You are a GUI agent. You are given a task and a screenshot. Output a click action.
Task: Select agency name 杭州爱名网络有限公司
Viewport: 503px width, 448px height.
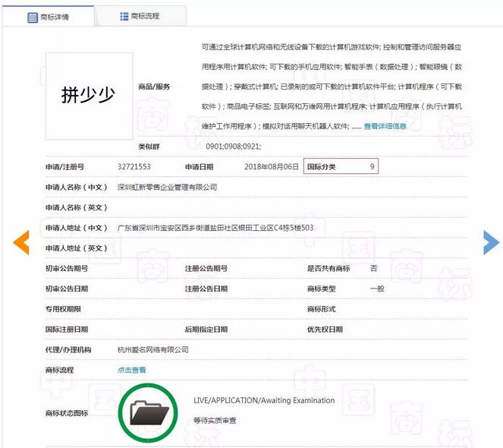coord(153,350)
